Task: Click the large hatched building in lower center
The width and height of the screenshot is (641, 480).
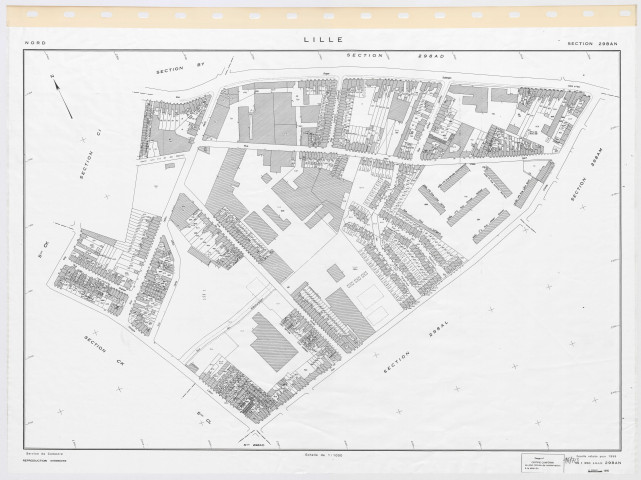Action: coord(269,340)
